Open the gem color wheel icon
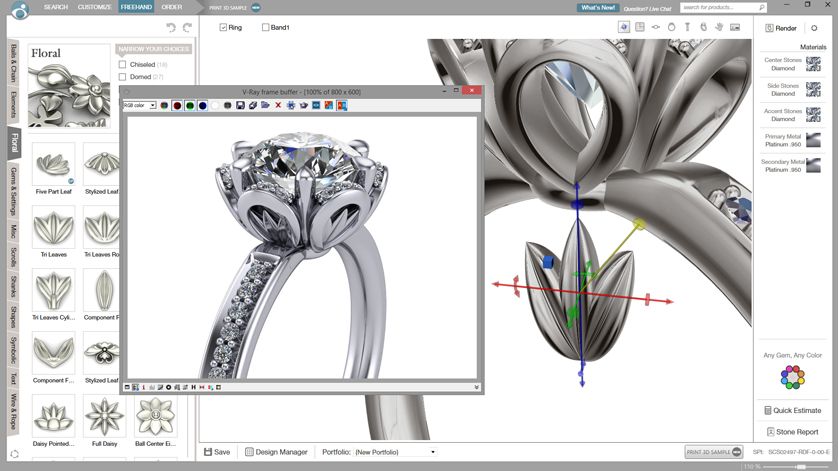 [792, 377]
